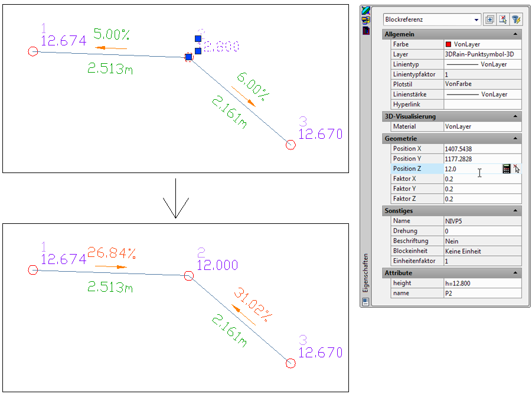Collapse the Geometrie section

pos(516,139)
